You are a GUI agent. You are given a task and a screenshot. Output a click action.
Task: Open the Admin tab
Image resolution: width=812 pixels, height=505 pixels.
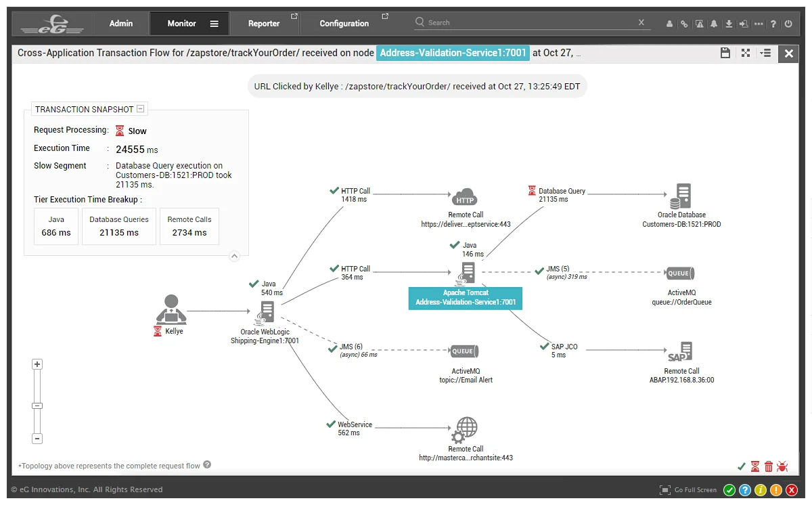(121, 23)
